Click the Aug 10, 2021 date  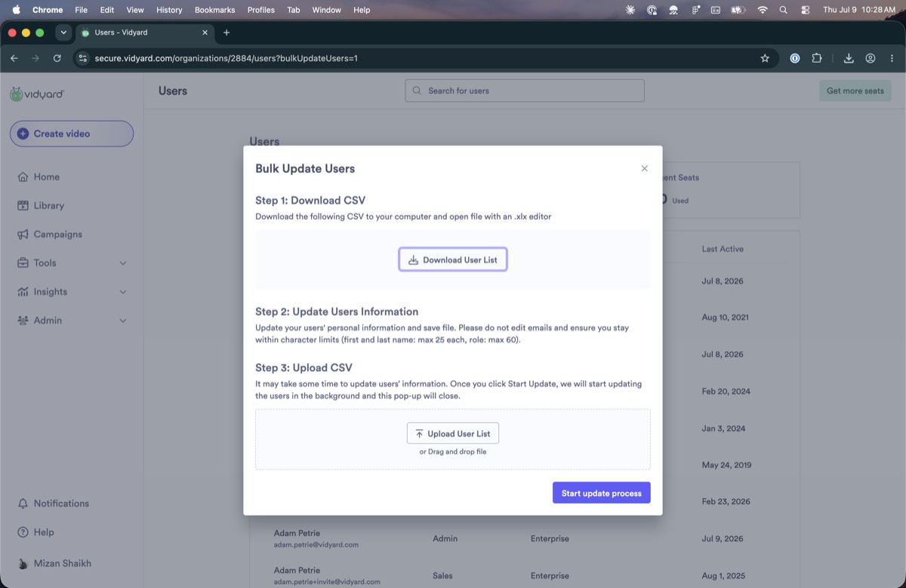pyautogui.click(x=725, y=318)
